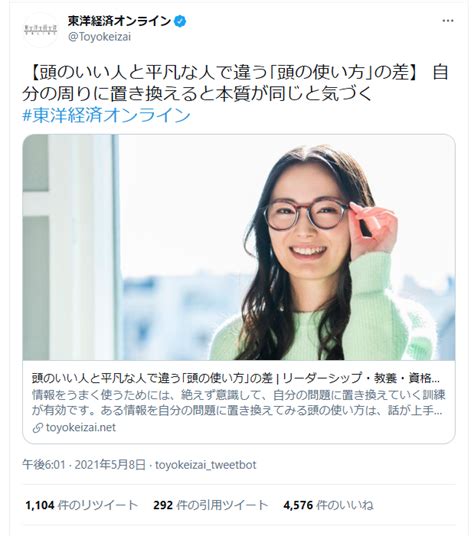View the 292 件の引用ツイート list
The height and width of the screenshot is (536, 474).
pos(211,505)
